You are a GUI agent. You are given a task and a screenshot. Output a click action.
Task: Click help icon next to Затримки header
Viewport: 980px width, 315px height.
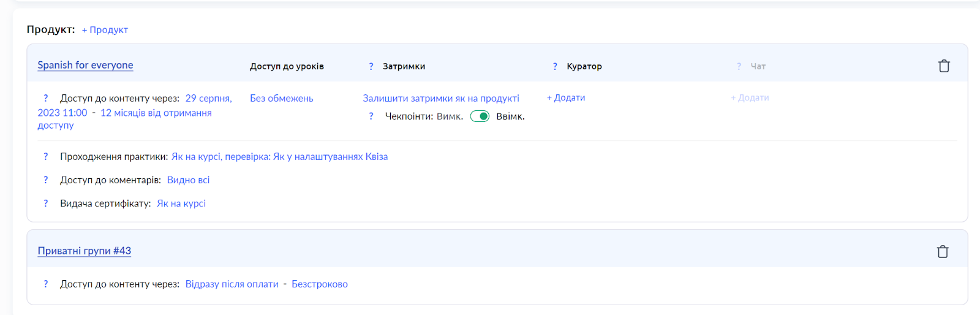coord(371,66)
